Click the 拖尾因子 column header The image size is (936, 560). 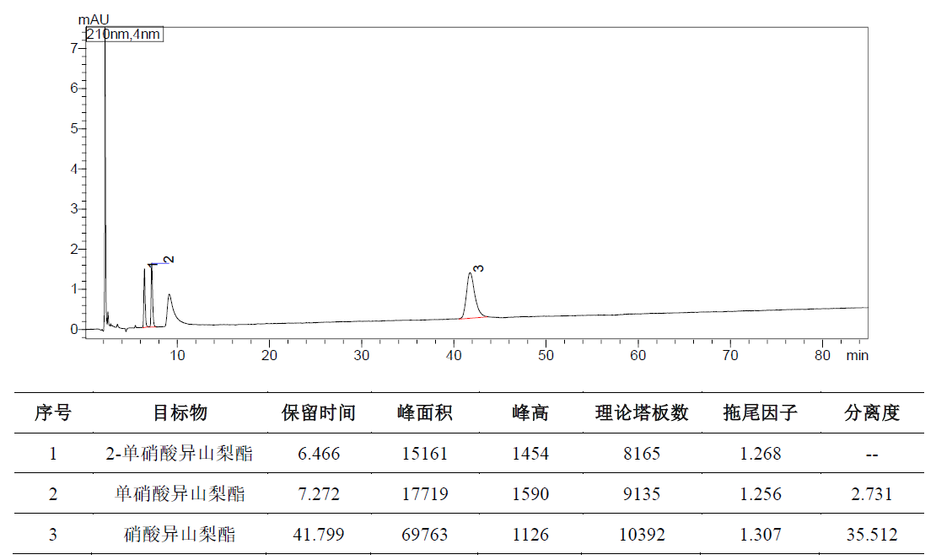coord(760,412)
